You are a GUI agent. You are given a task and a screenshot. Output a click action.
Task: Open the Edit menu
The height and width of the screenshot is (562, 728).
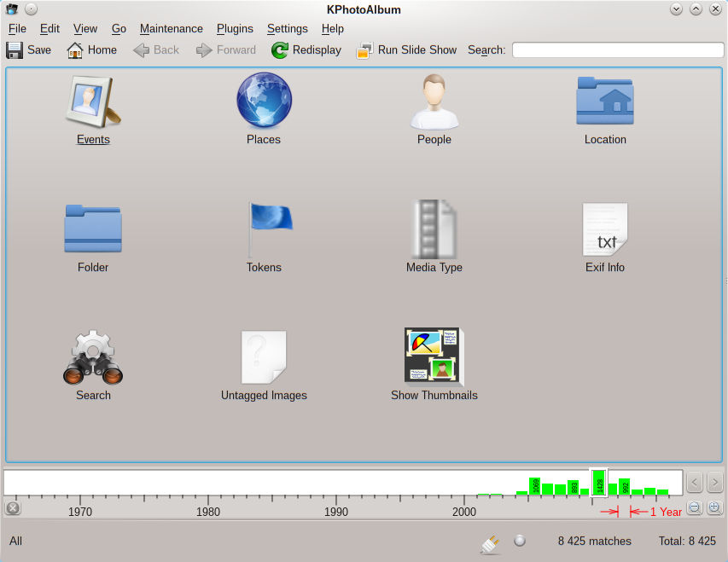point(50,29)
